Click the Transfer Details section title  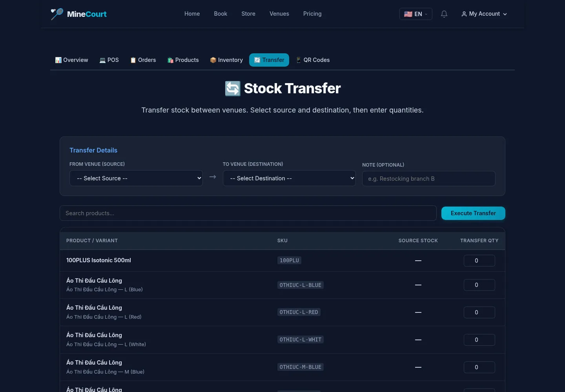[x=93, y=150]
